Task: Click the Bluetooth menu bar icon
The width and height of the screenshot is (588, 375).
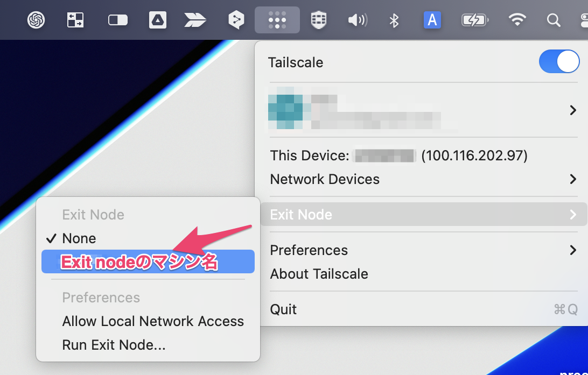Action: tap(393, 20)
